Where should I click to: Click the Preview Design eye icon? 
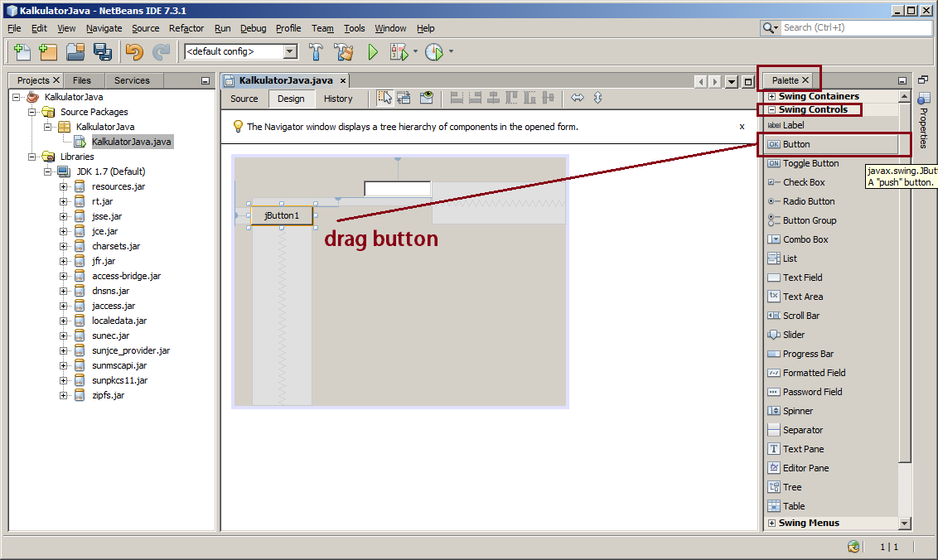[x=426, y=98]
